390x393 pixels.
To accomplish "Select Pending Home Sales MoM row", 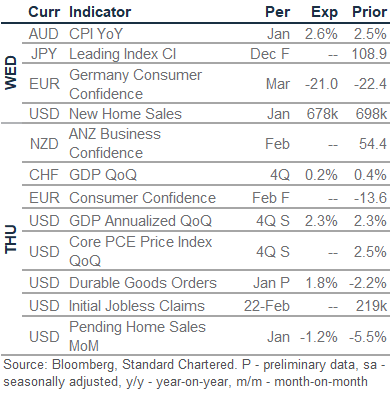I will pos(206,336).
